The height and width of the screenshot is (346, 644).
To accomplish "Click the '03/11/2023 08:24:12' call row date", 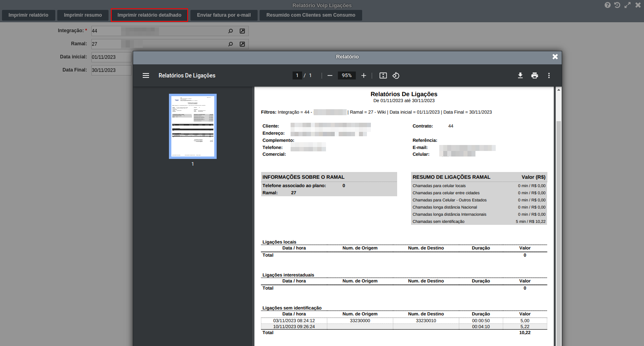I will click(294, 321).
